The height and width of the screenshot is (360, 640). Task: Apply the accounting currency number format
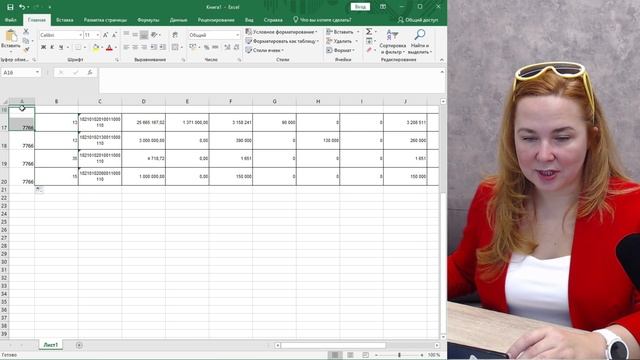pyautogui.click(x=193, y=47)
